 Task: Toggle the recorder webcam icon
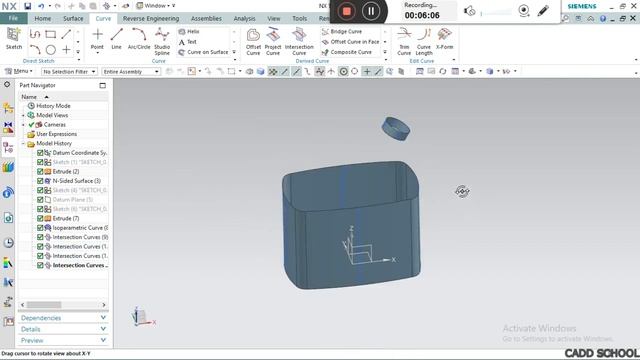point(524,11)
